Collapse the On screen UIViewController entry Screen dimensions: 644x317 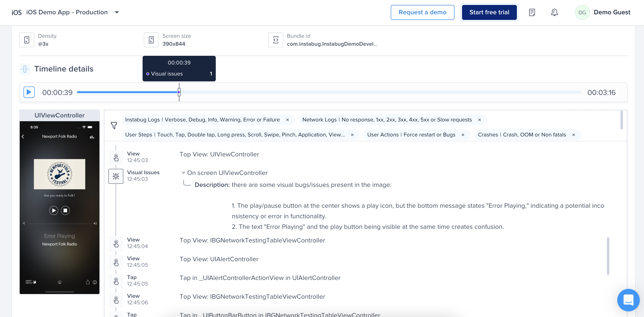(183, 173)
